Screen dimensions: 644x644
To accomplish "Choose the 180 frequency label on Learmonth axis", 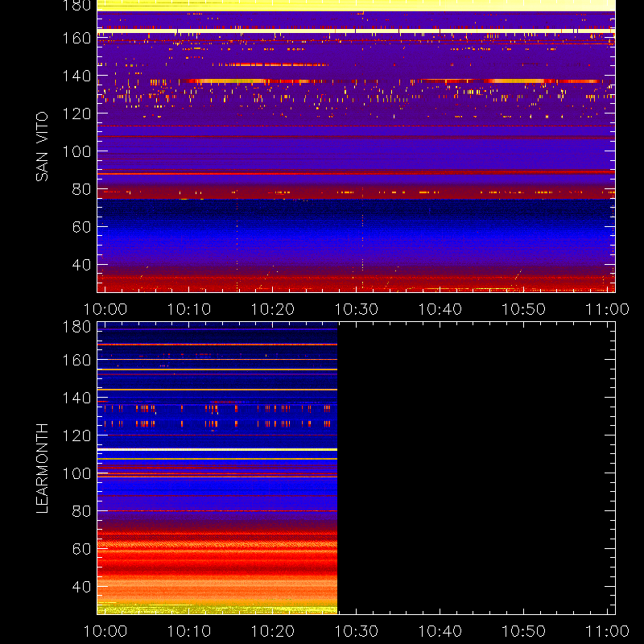I will click(76, 327).
